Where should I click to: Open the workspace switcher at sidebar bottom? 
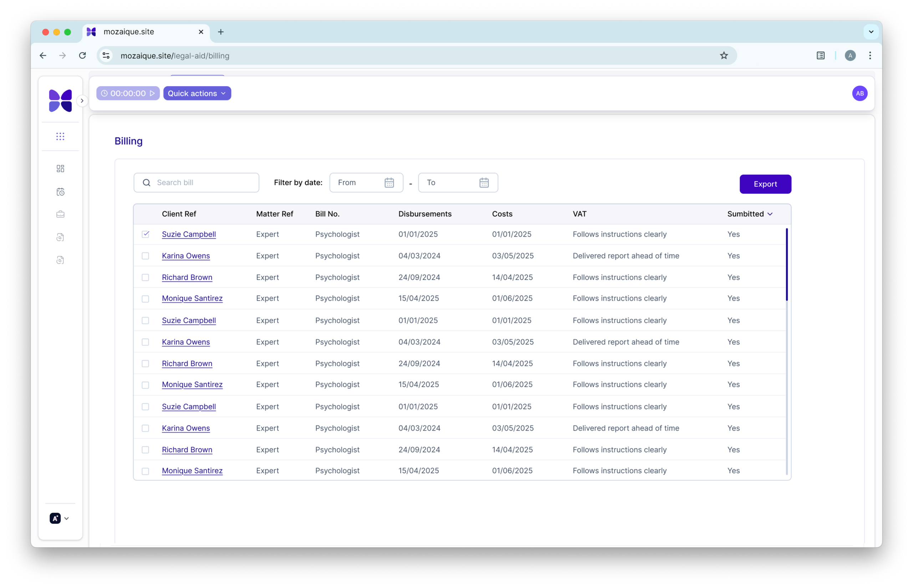[60, 518]
